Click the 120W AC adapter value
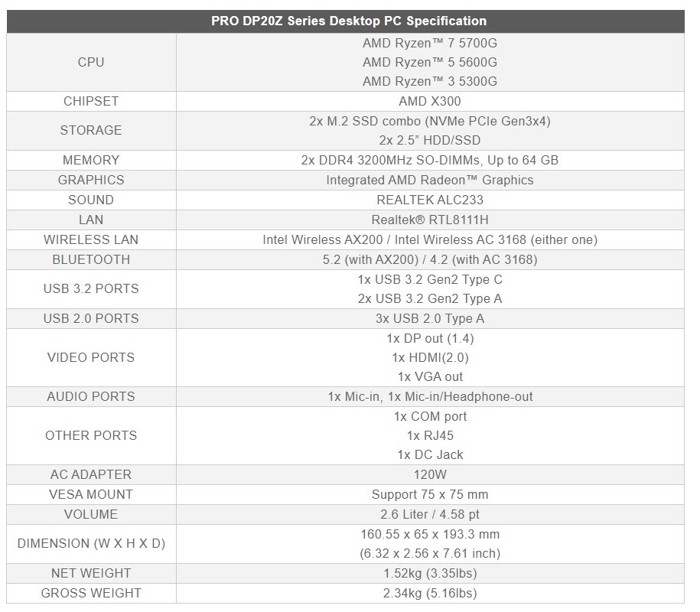Viewport: 700px width, 612px height. click(x=429, y=474)
